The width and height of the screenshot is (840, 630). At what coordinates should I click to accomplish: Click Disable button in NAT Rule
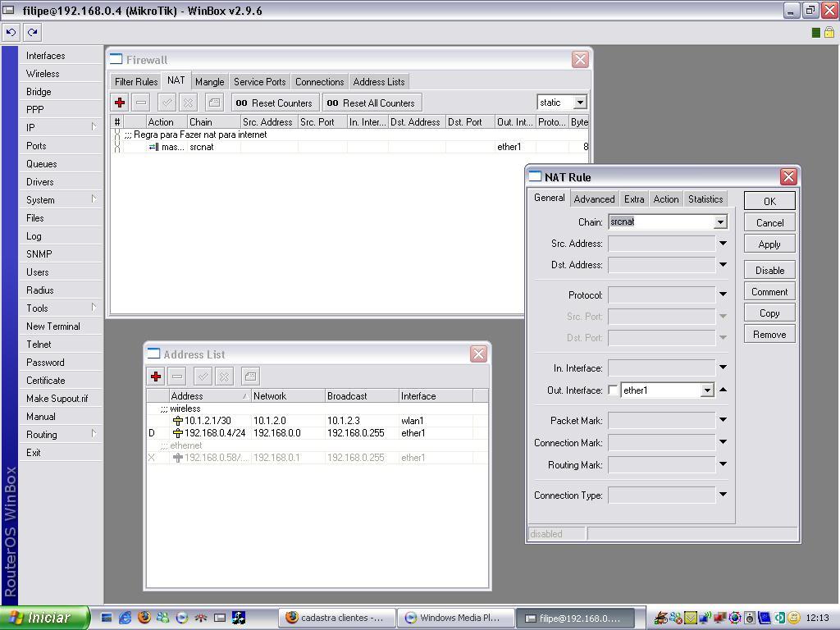coord(769,270)
